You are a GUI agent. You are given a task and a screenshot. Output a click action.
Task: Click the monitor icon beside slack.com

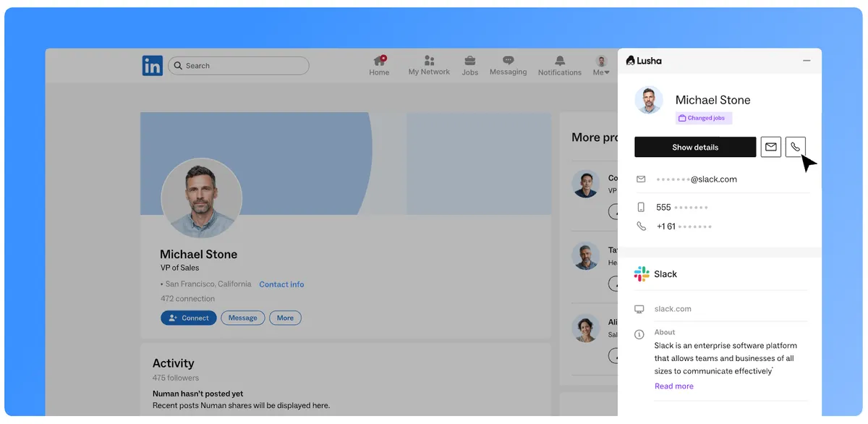coord(639,309)
